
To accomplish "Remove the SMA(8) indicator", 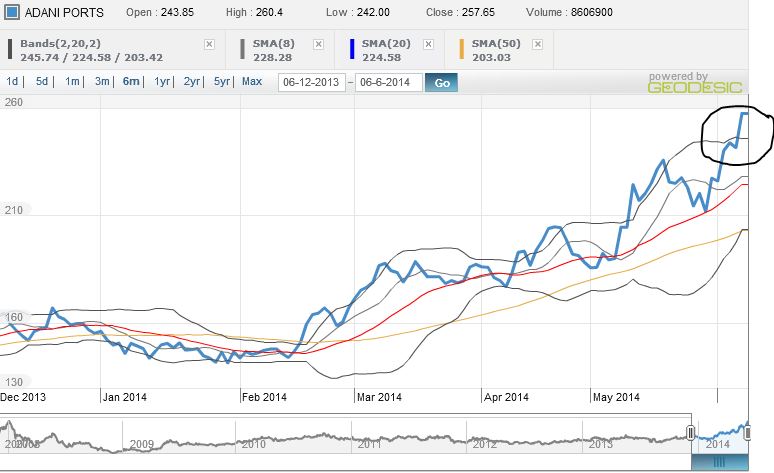I will [319, 44].
